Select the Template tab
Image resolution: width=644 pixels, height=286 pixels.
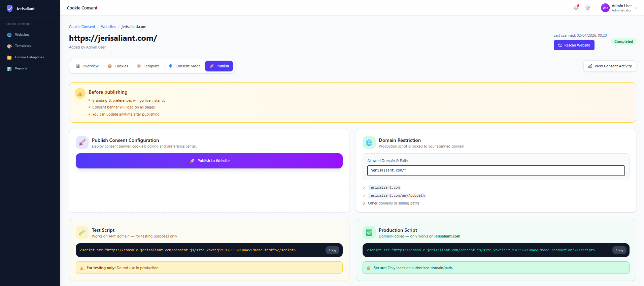148,66
